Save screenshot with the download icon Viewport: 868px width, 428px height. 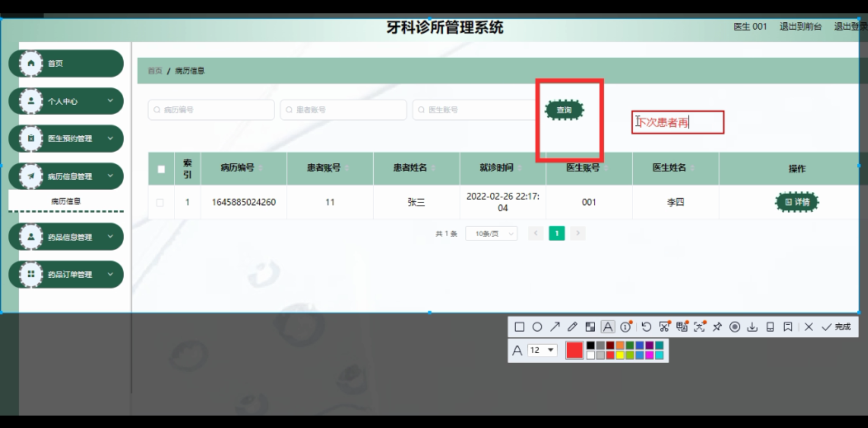tap(752, 327)
